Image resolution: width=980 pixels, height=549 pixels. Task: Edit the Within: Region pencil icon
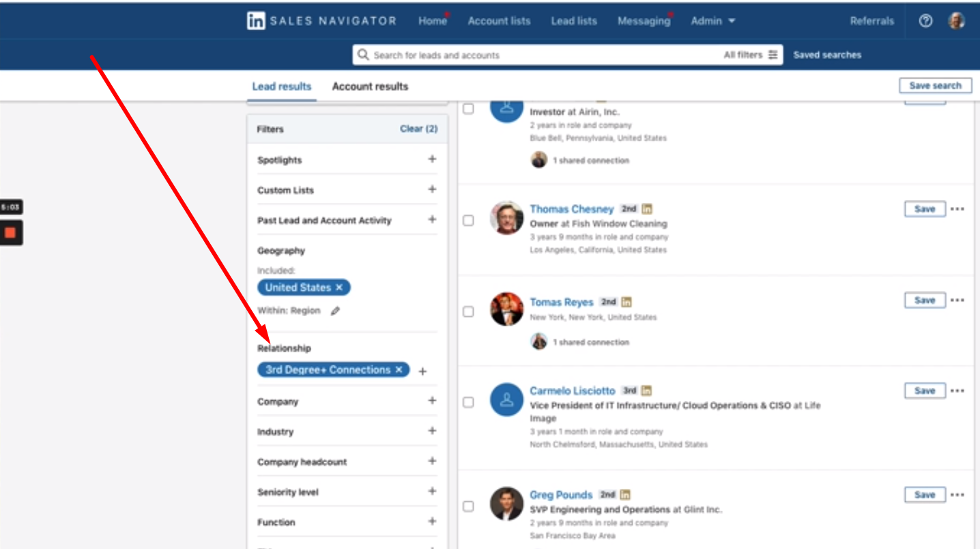click(334, 311)
